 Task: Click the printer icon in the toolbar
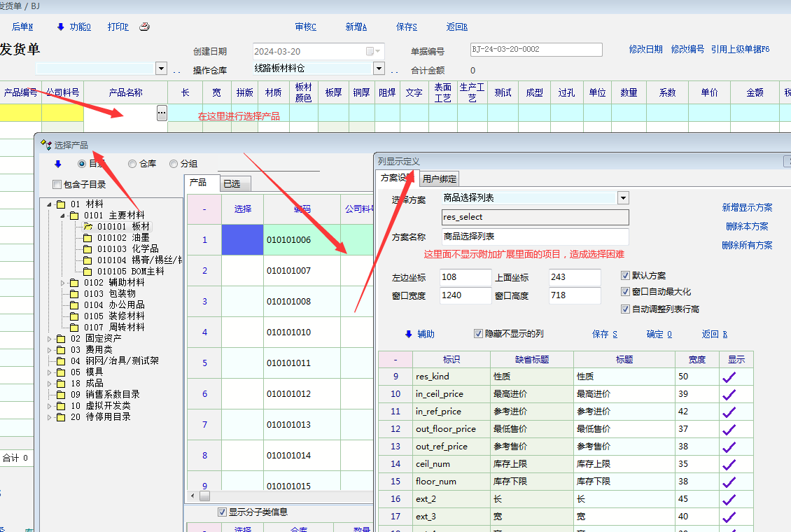[144, 27]
